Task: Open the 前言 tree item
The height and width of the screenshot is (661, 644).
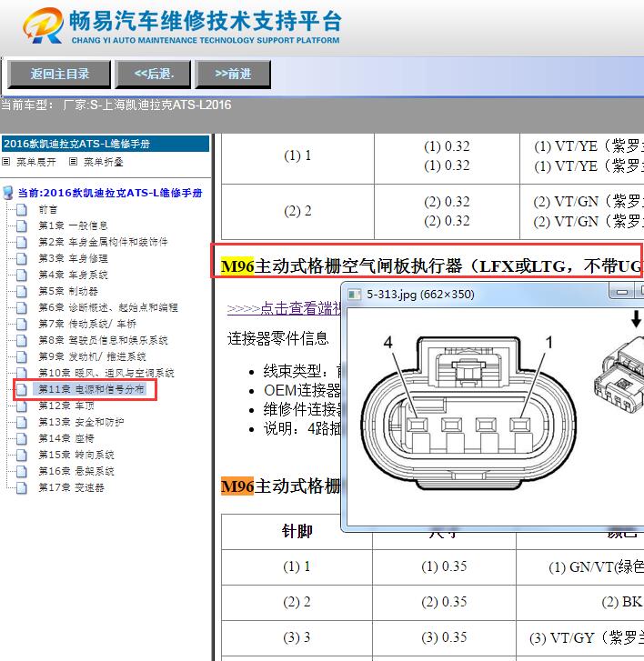Action: 47,209
